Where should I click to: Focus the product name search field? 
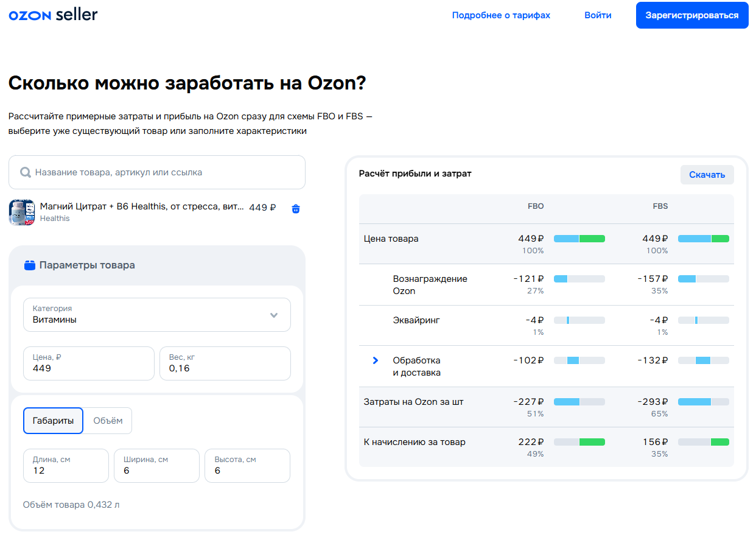click(157, 172)
